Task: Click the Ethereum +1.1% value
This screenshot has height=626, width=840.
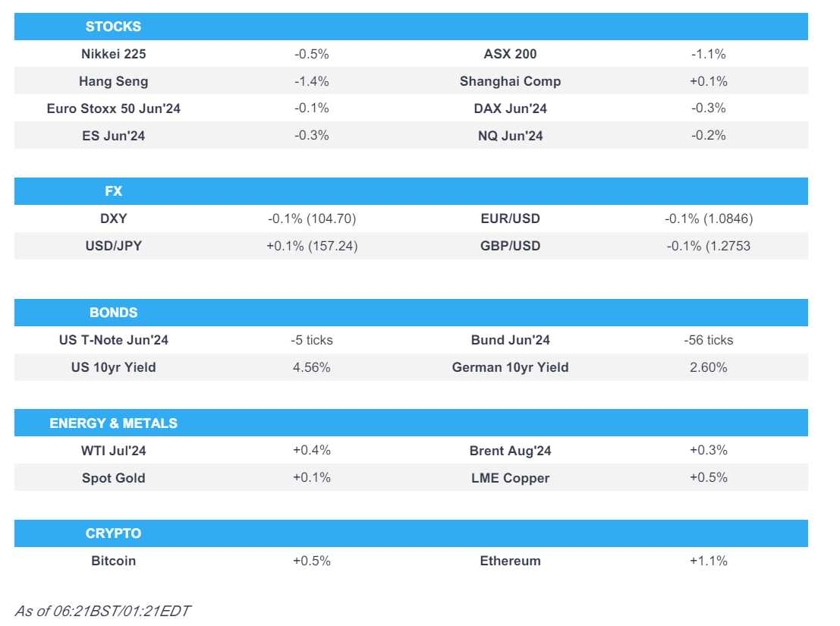Action: (708, 562)
